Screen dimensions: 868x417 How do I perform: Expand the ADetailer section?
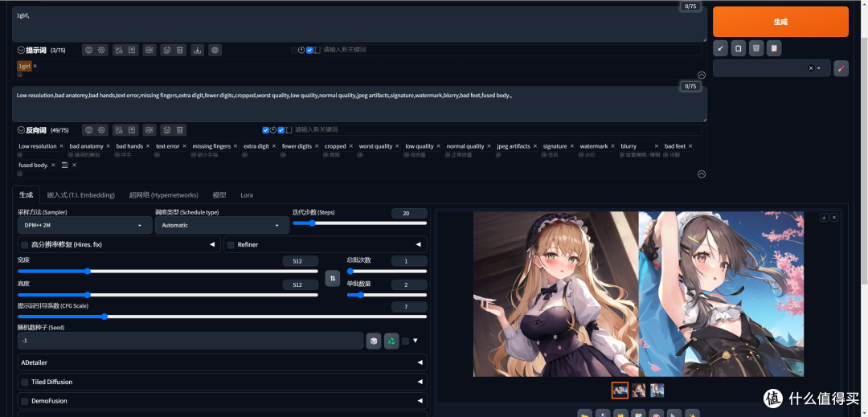[x=223, y=362]
